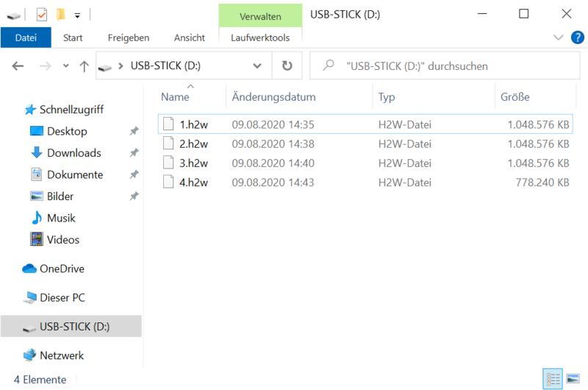Sort files by the Größe column
The height and width of the screenshot is (390, 588).
click(x=515, y=97)
